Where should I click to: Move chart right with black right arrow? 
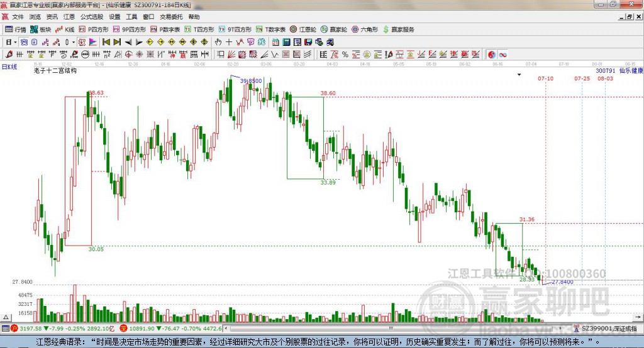click(139, 42)
